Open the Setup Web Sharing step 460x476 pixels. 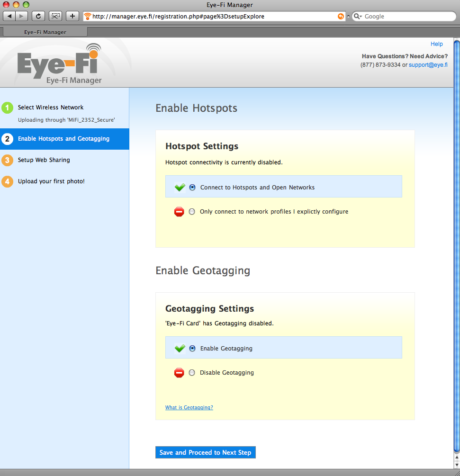pos(44,160)
